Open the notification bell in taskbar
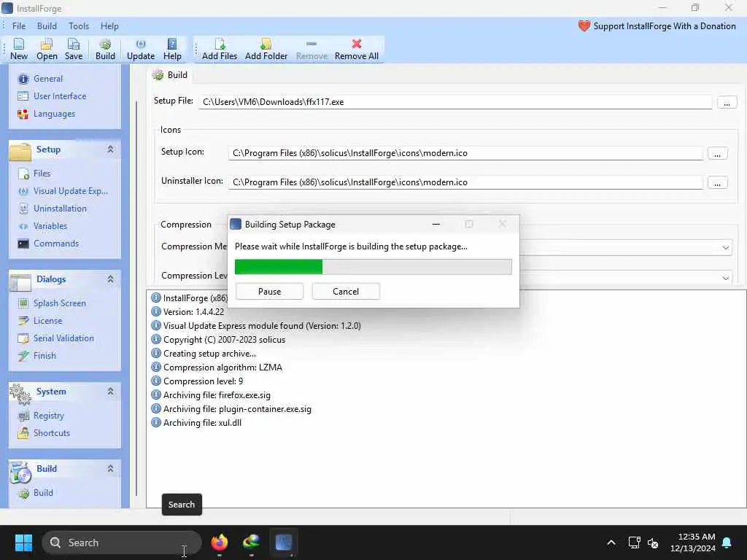Viewport: 747px width, 560px height. [727, 542]
